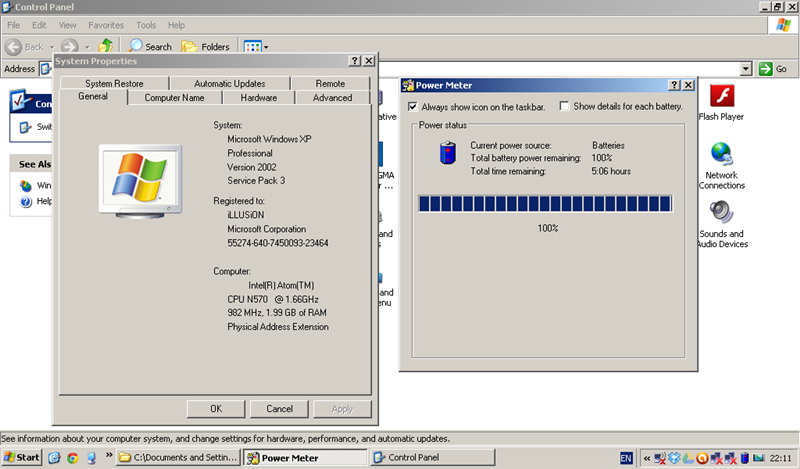Enable Show details for each battery
This screenshot has width=800, height=469.
tap(564, 106)
